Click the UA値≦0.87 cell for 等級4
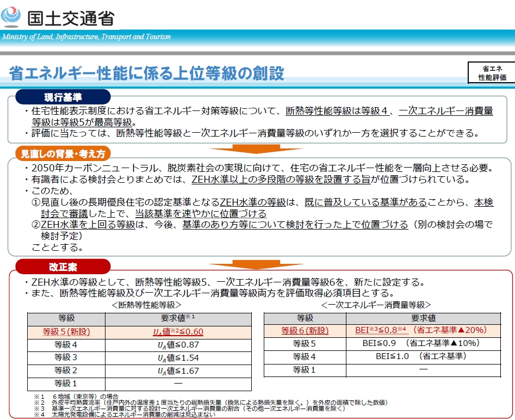515x420 pixels. (x=178, y=344)
